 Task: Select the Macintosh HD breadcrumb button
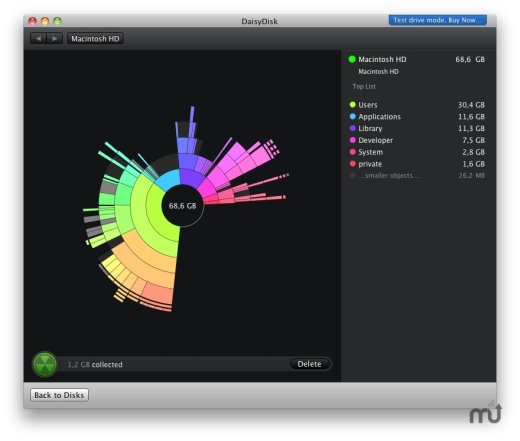[95, 39]
